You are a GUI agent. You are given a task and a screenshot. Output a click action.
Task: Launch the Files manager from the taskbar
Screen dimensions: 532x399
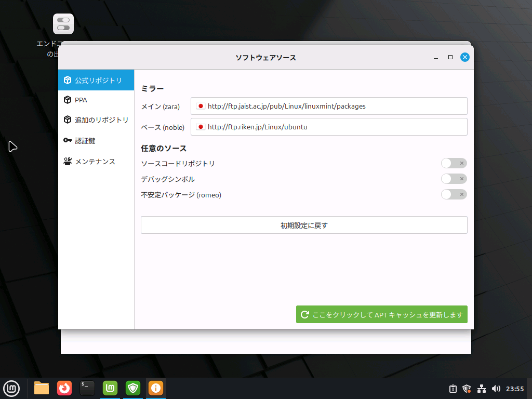click(x=42, y=388)
